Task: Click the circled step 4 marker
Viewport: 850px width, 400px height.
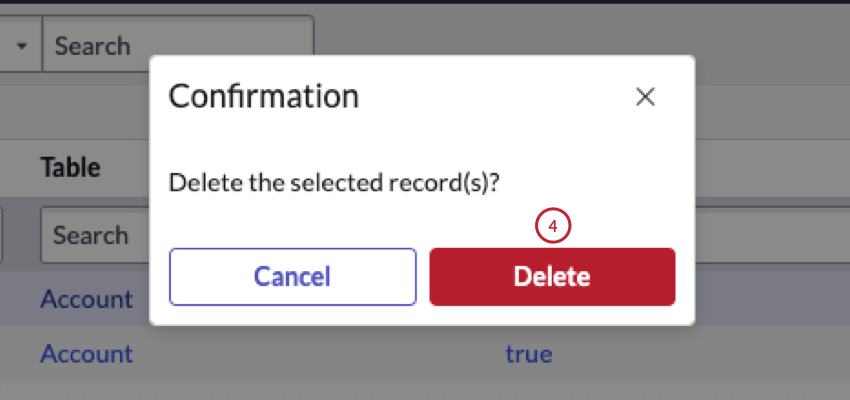Action: tap(553, 227)
